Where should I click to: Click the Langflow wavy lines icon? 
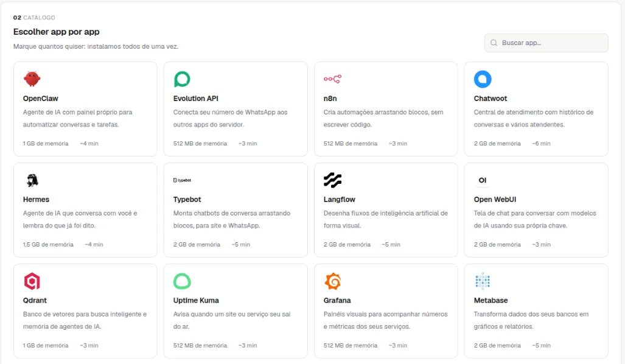332,180
